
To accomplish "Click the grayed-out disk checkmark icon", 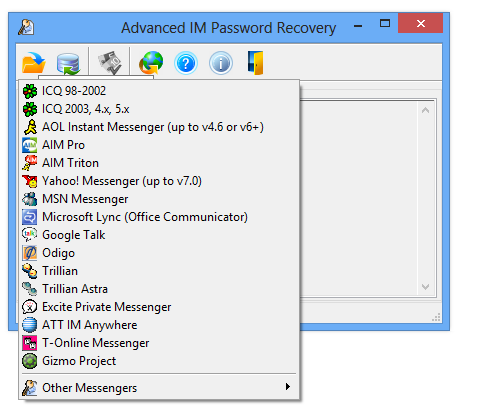I will (110, 63).
